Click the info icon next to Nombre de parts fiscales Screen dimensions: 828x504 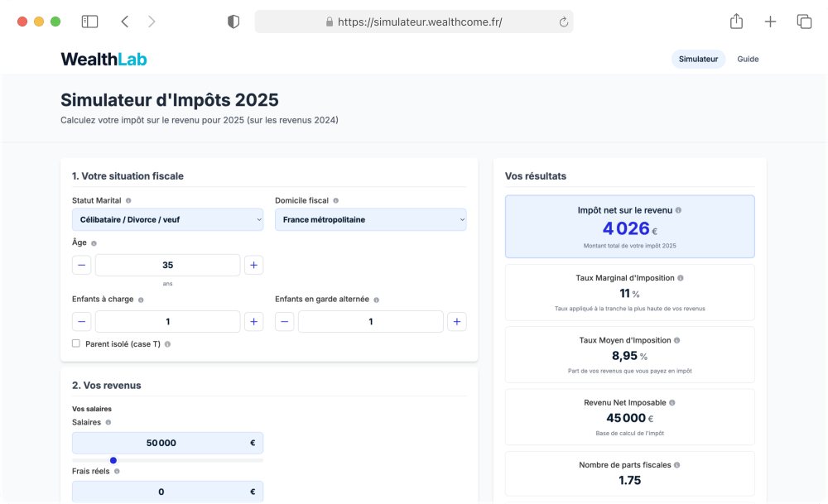pyautogui.click(x=676, y=464)
